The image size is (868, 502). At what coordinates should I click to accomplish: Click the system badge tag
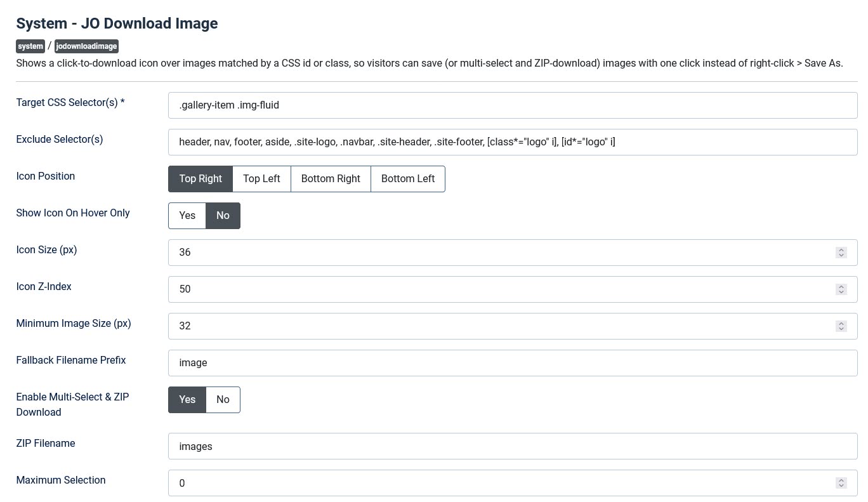point(30,46)
